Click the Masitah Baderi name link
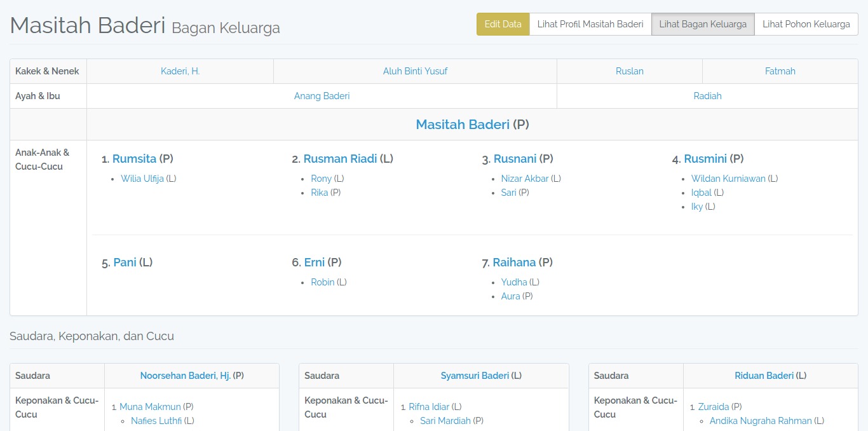 tap(463, 125)
